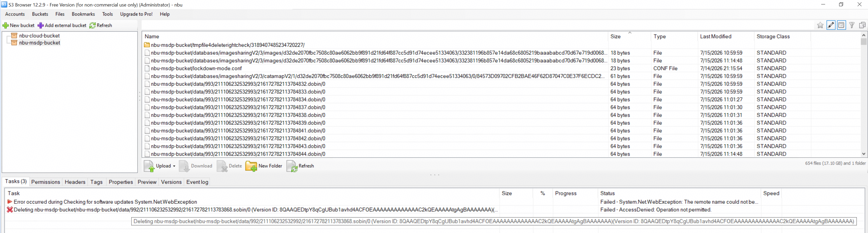Open the Headers tab
The image size is (868, 233).
click(x=75, y=182)
